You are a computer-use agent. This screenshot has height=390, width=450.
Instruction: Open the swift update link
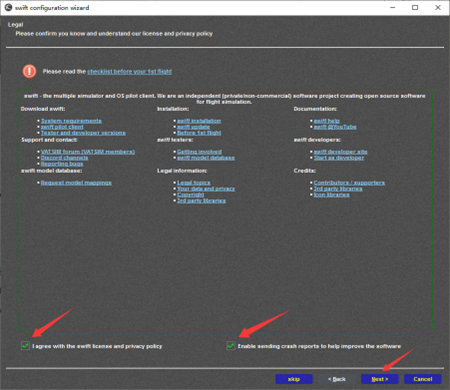point(193,127)
